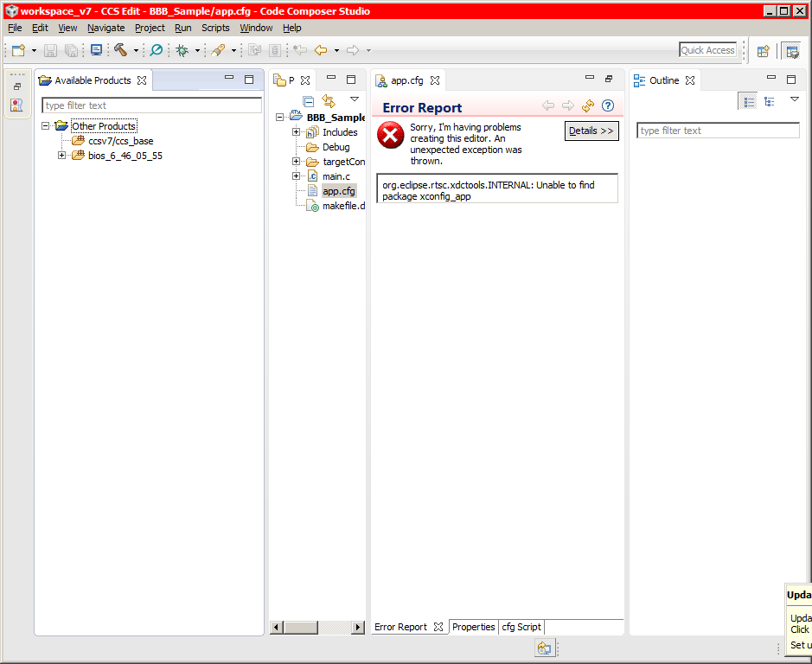812x664 pixels.
Task: Close the Outline view tab
Action: click(690, 80)
